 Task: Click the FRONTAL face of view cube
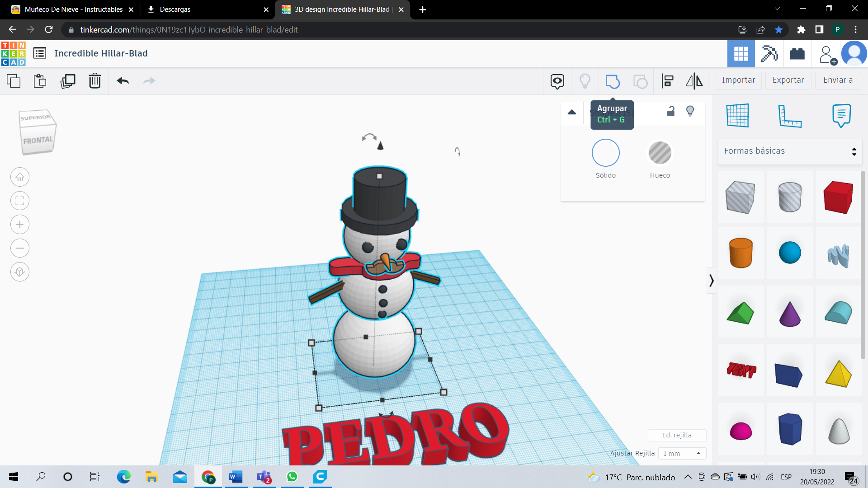click(x=38, y=141)
